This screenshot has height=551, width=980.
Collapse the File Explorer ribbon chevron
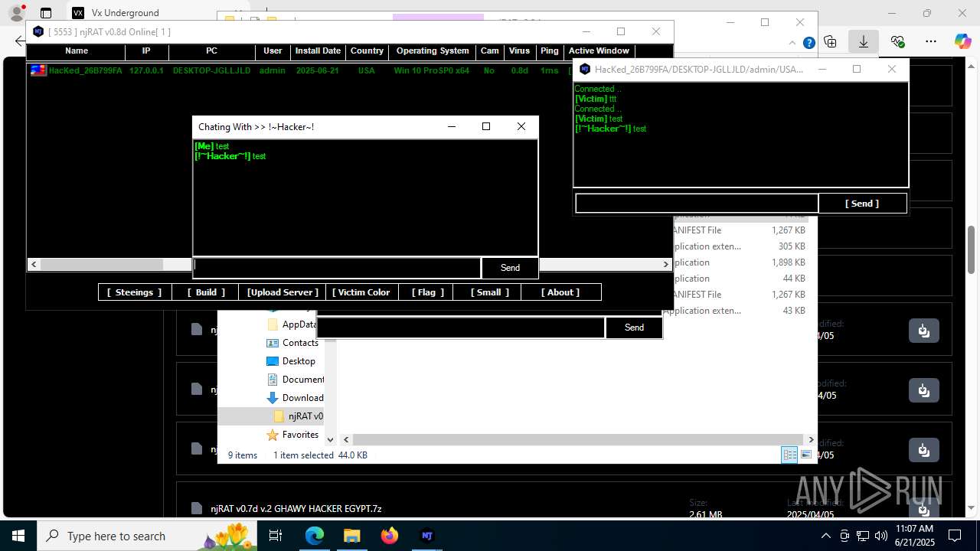pyautogui.click(x=792, y=43)
